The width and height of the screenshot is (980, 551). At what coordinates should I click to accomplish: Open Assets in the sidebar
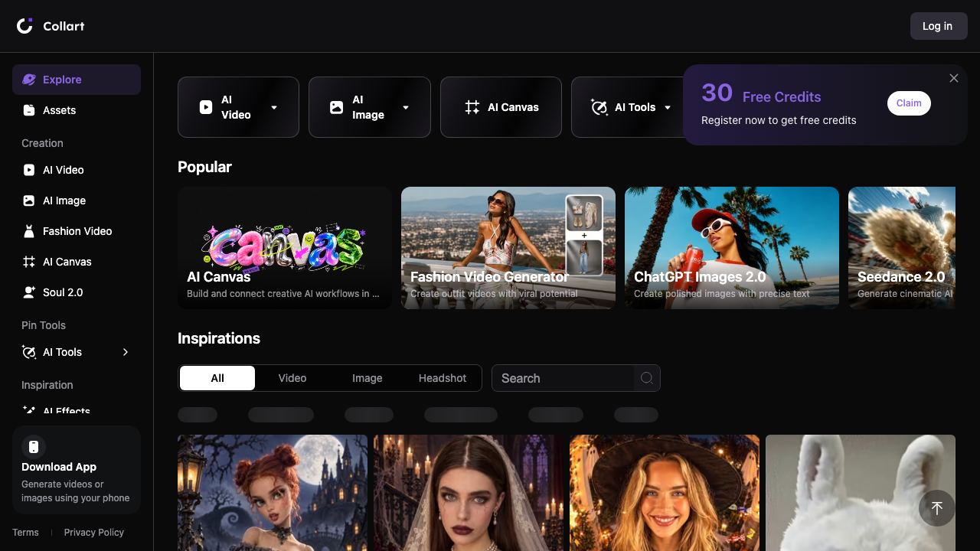click(x=77, y=110)
